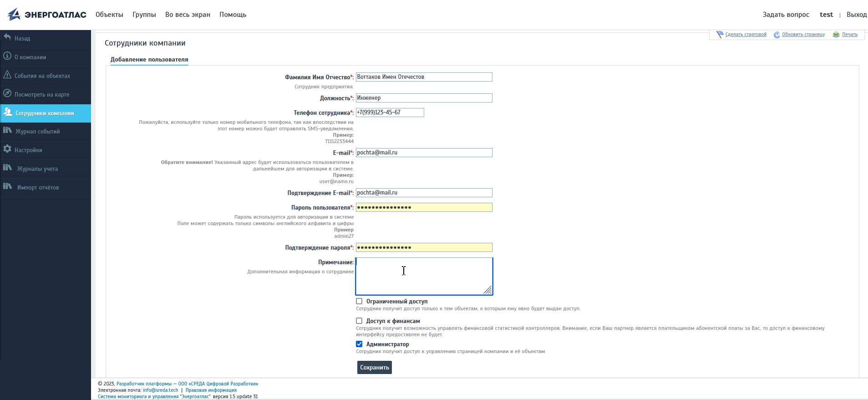Click the Примечание textarea resize handle

[487, 290]
